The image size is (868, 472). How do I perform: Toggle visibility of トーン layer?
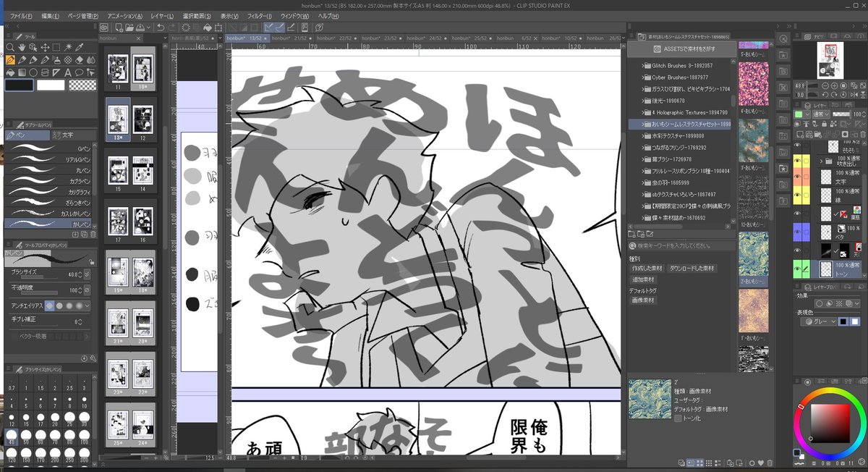pyautogui.click(x=798, y=269)
